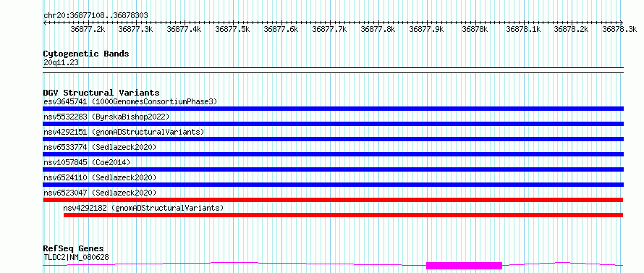Click ruler tick 36877.9k
Viewport: 644px width, 273px height.
click(x=426, y=29)
